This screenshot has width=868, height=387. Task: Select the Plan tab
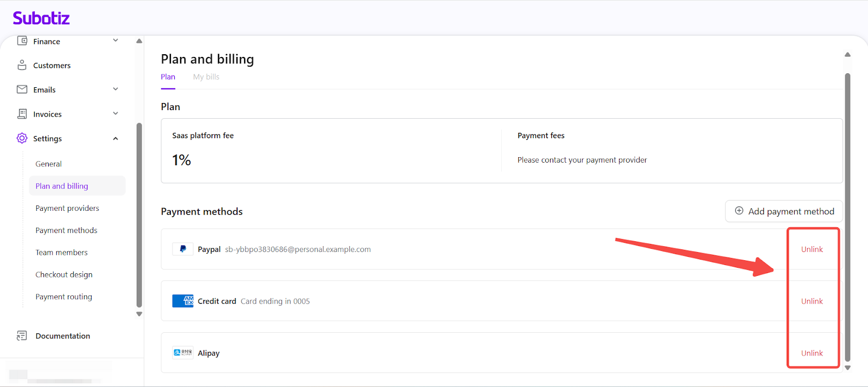(x=168, y=77)
